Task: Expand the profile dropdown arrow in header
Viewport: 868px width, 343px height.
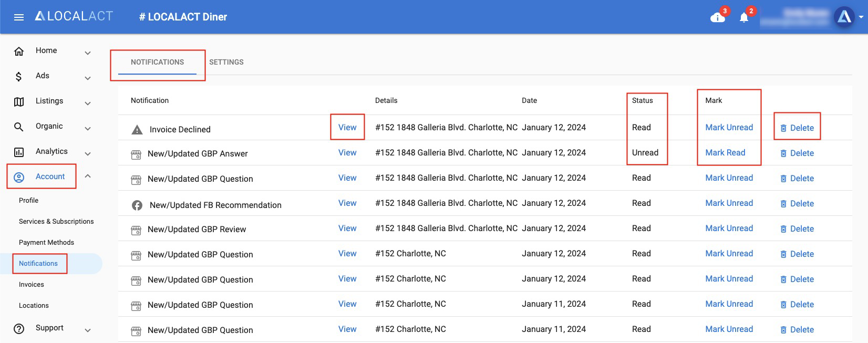Action: [x=861, y=17]
